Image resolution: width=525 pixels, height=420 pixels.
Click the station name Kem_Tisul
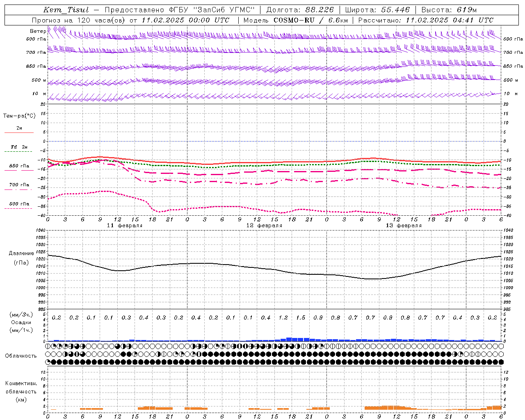click(66, 10)
